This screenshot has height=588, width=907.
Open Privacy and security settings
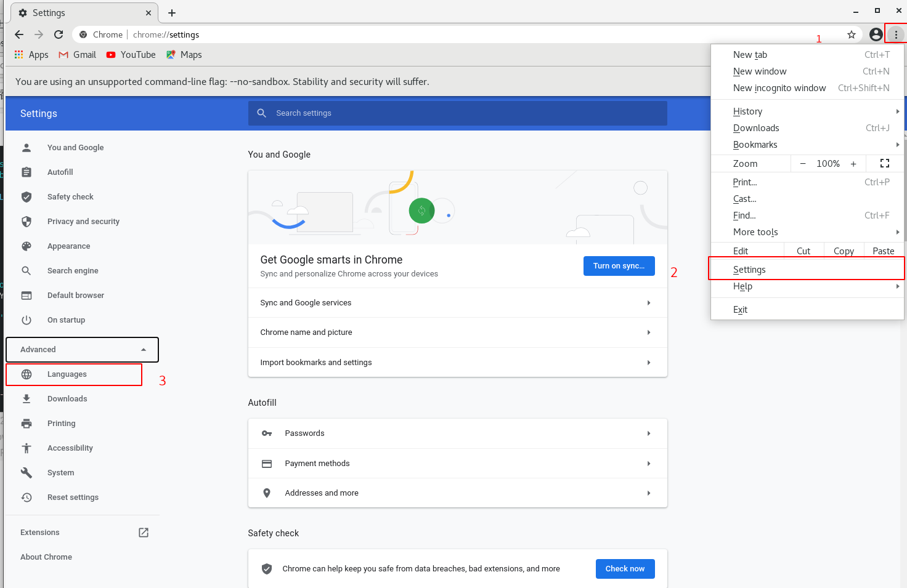[x=83, y=222]
